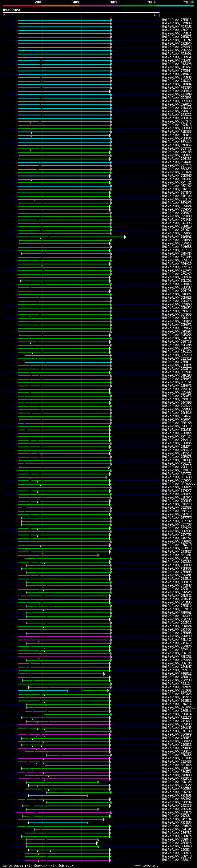
Task: Select the UniRef100_C1K3Q0 label
Action: click(x=177, y=460)
